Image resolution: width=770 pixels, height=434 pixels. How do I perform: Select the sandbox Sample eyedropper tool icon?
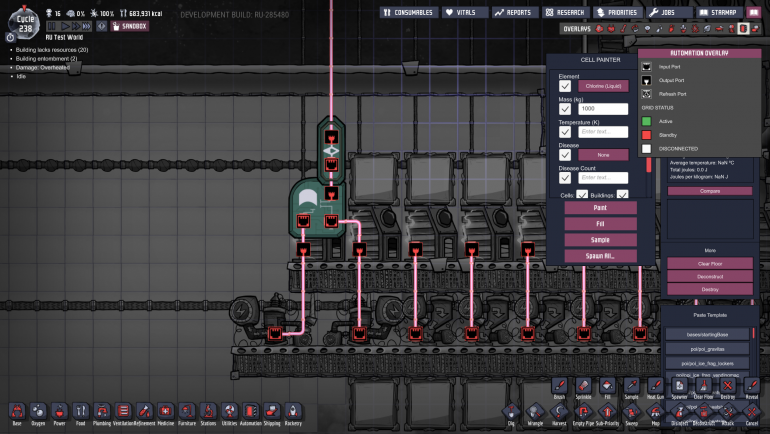[632, 386]
